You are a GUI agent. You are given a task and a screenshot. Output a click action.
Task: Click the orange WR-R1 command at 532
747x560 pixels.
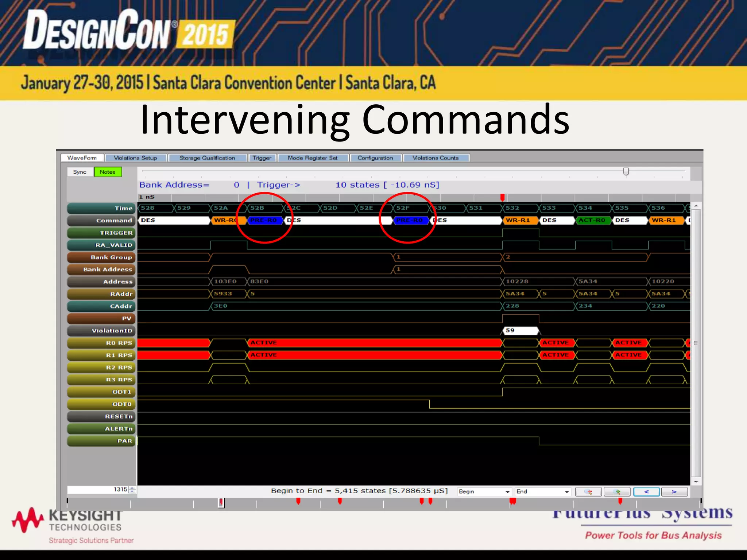[x=520, y=220]
